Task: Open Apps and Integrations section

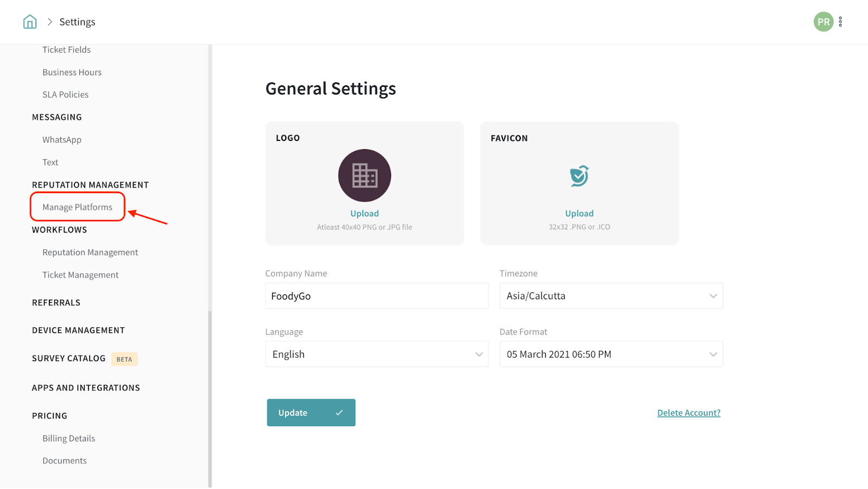Action: [86, 388]
